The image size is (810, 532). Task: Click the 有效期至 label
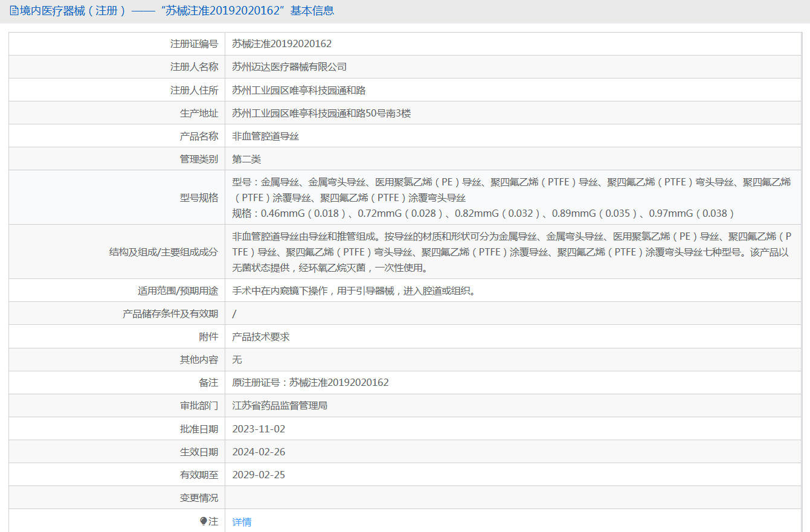tap(199, 475)
